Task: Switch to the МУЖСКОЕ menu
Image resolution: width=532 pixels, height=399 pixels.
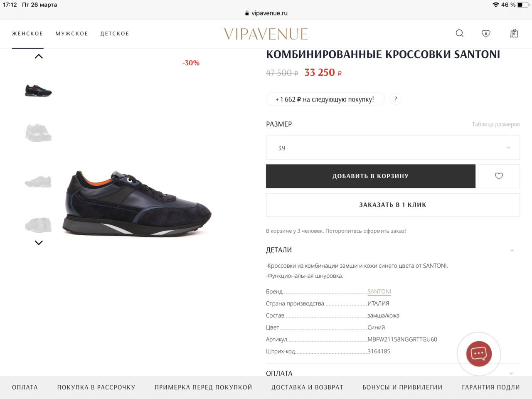Action: coord(71,34)
